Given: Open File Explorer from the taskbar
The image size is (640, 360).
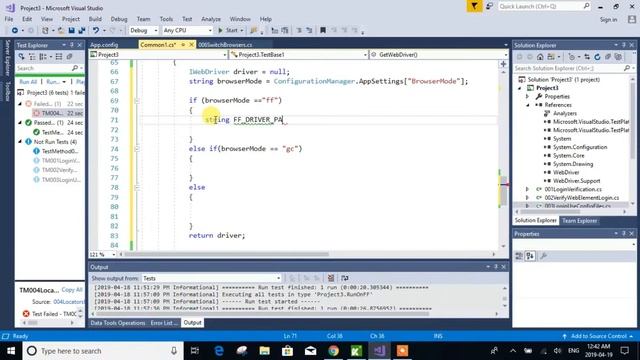Looking at the screenshot, I should tap(264, 351).
